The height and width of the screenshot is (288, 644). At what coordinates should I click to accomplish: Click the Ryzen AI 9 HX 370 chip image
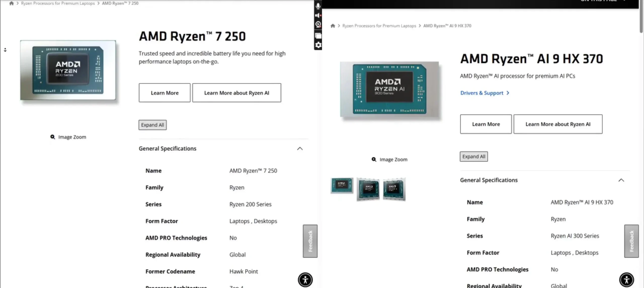pos(389,89)
